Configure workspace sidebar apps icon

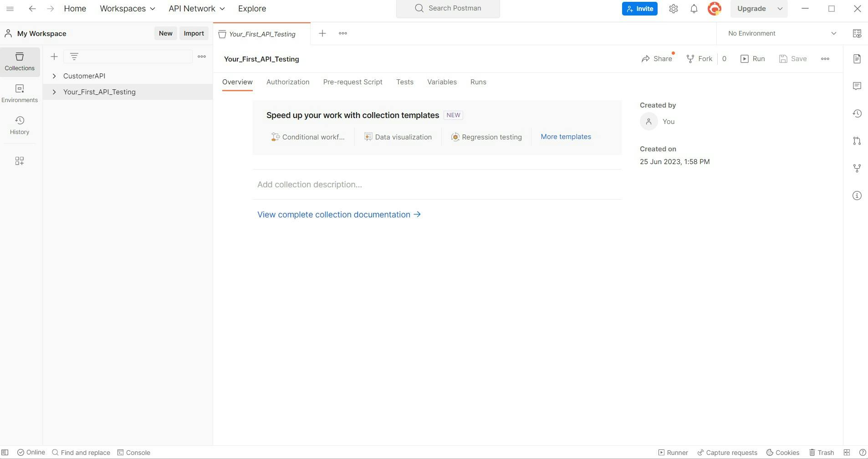pos(20,161)
